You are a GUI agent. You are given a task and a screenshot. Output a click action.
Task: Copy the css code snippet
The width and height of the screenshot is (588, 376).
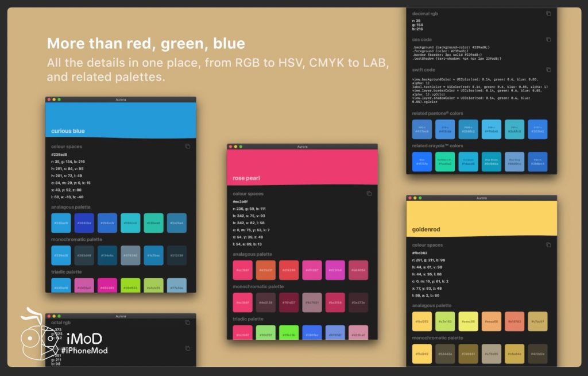click(x=548, y=40)
